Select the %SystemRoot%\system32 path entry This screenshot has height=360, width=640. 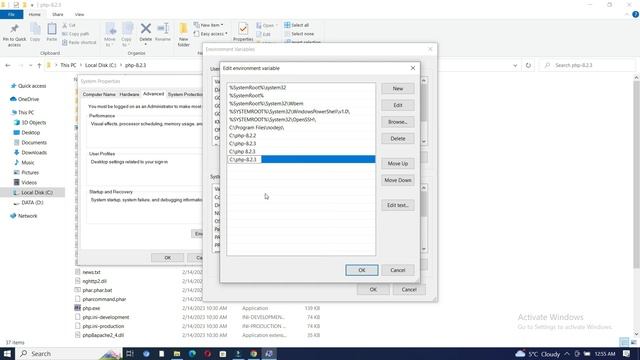(301, 88)
